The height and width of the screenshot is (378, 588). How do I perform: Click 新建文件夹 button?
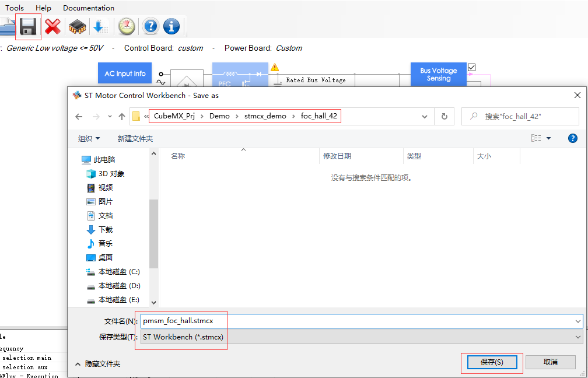tap(135, 139)
